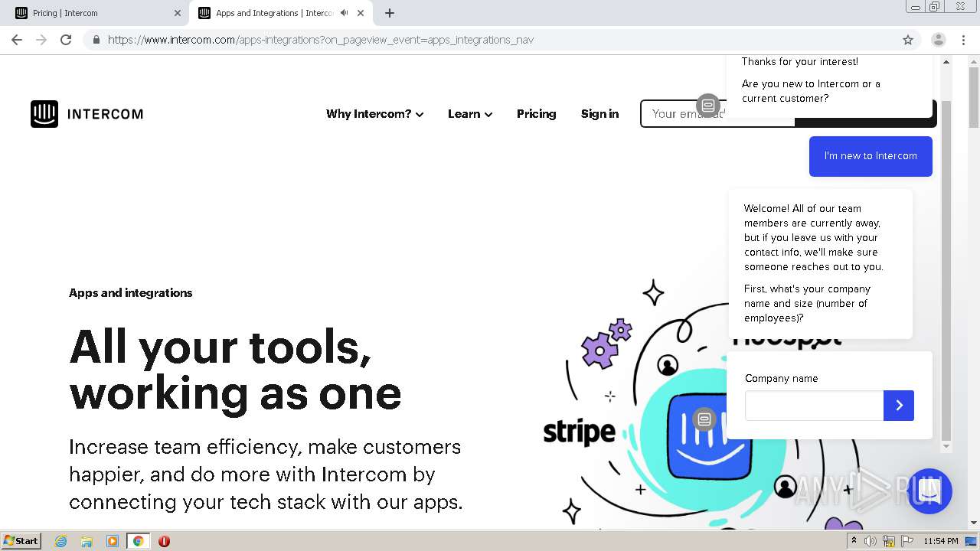This screenshot has width=980, height=551.
Task: Click the chat panel scrollbar thumb
Action: [x=946, y=272]
